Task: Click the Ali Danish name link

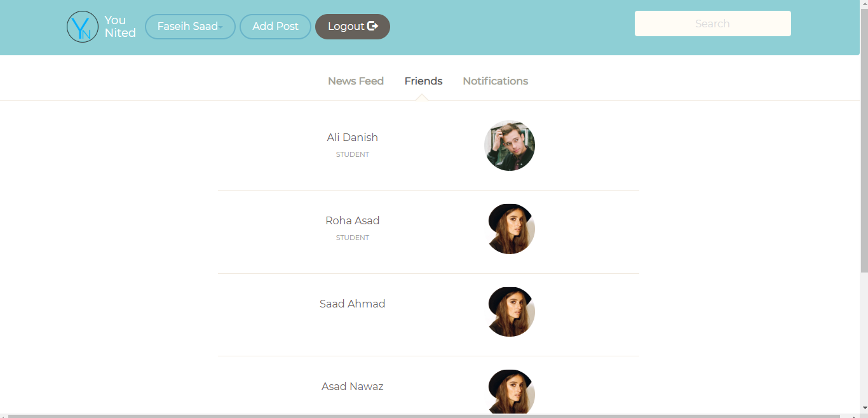Action: pyautogui.click(x=353, y=137)
